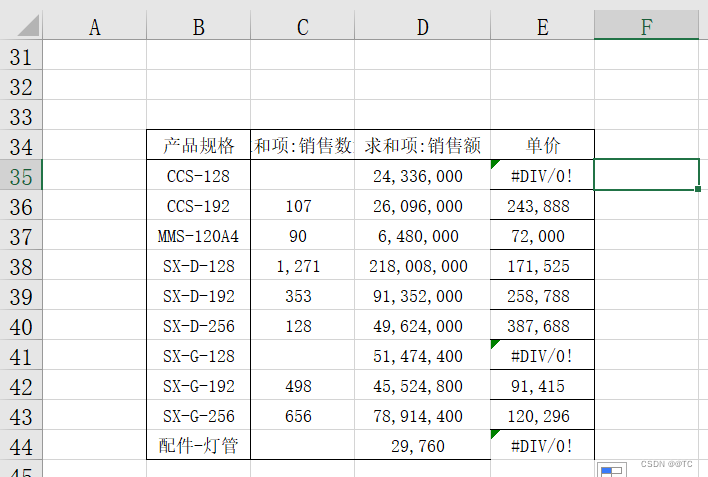Screen dimensions: 708x477
Task: Click unit price cell 72,000
Action: pyautogui.click(x=543, y=236)
